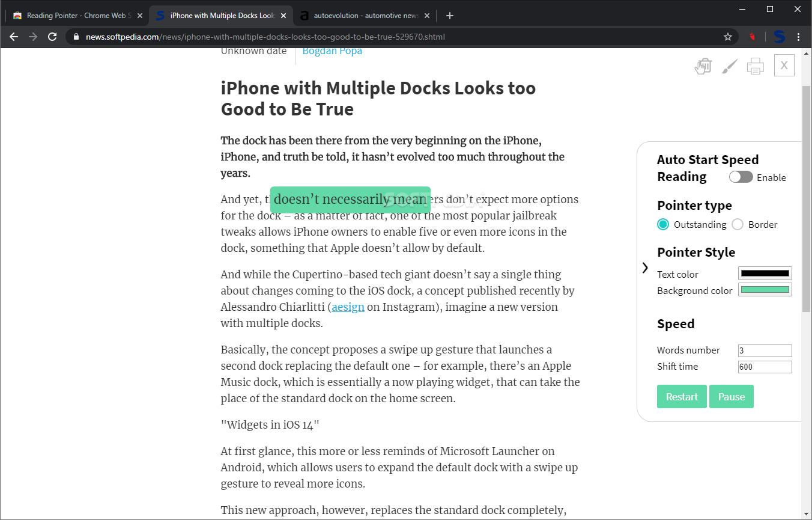Click the blue S extension icon
Image resolution: width=812 pixels, height=520 pixels.
tap(779, 37)
